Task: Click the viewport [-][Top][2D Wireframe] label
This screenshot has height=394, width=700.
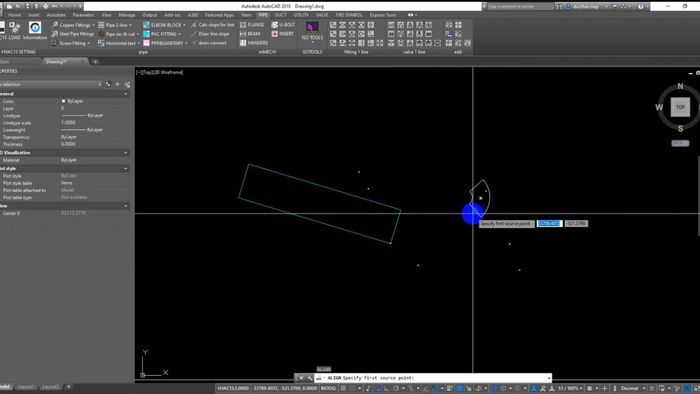Action: tap(160, 72)
